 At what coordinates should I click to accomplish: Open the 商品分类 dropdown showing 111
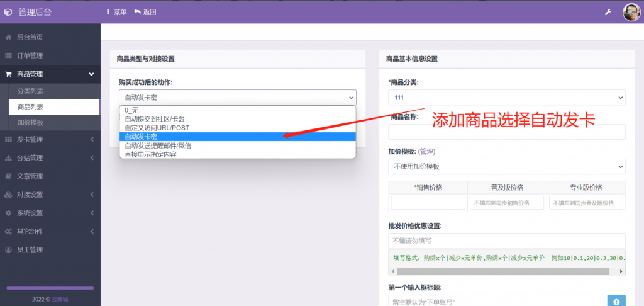point(507,98)
